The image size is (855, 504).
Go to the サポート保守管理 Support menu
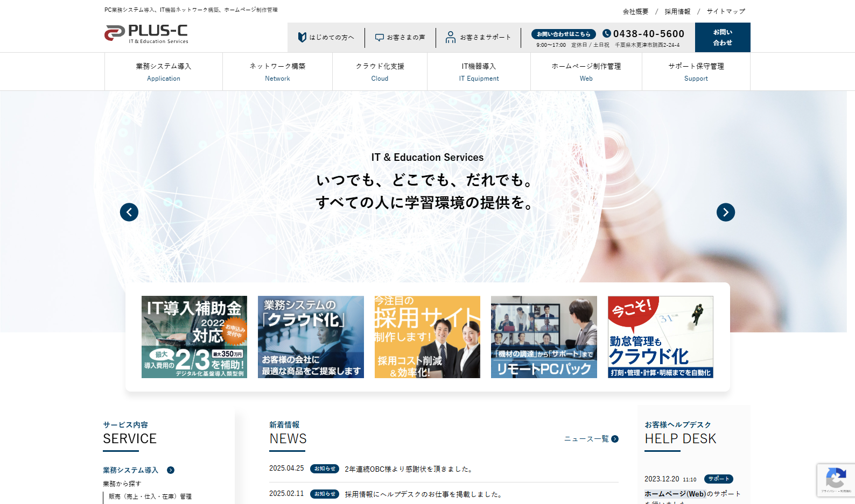pos(696,72)
